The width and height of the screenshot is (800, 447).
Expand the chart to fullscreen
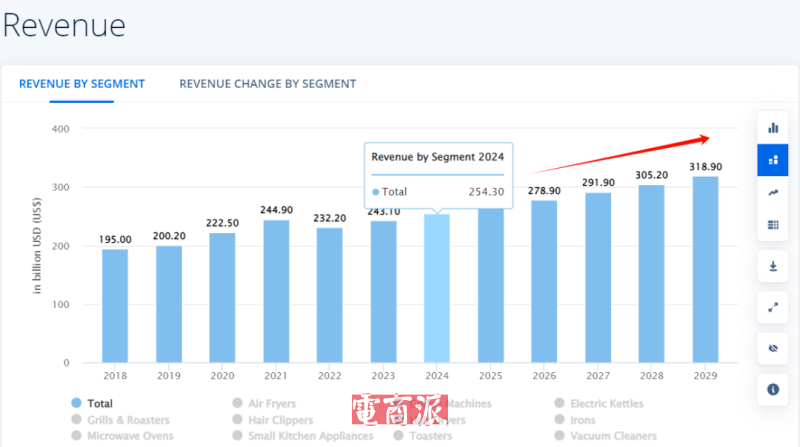pyautogui.click(x=773, y=308)
